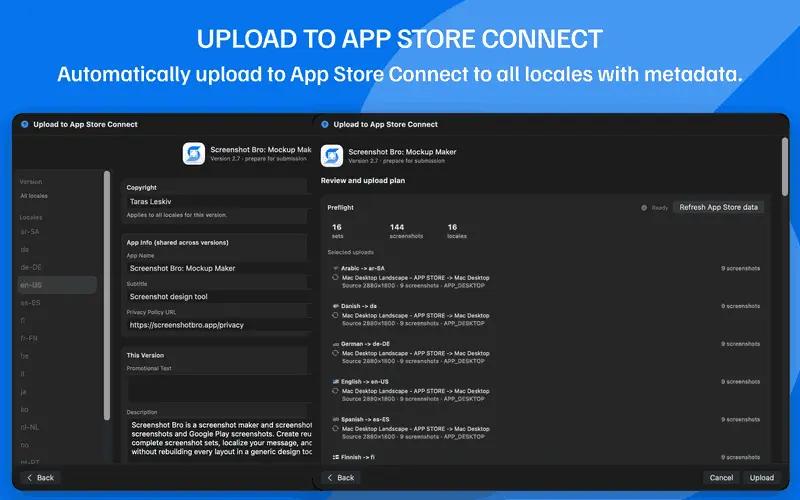The width and height of the screenshot is (800, 500).
Task: Click the Screenshot Bro app icon in left window
Action: click(x=194, y=154)
